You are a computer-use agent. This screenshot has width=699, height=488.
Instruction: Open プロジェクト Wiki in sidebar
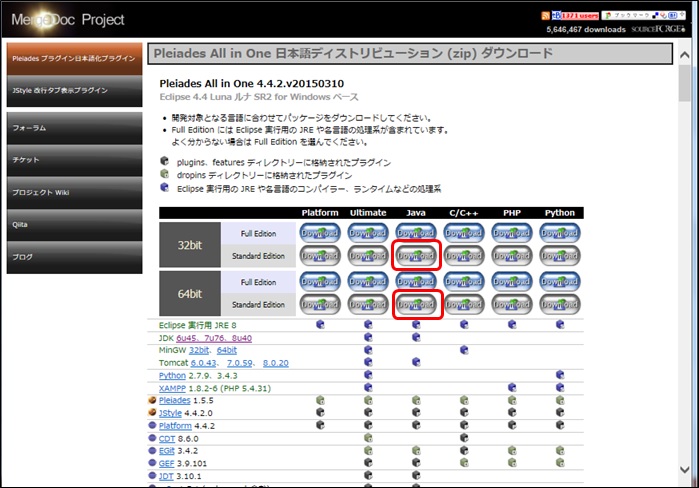[x=74, y=193]
